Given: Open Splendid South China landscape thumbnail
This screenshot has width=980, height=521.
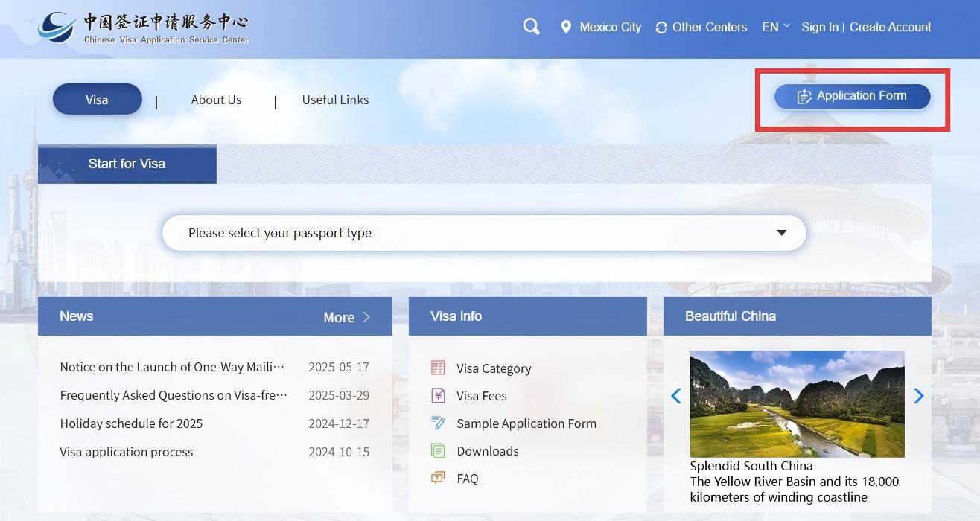Looking at the screenshot, I should tap(797, 403).
